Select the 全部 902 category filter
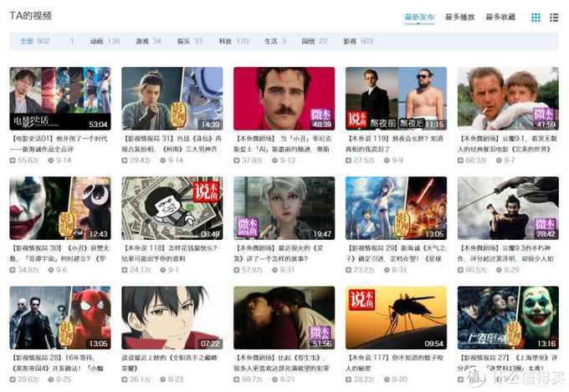Image resolution: width=569 pixels, height=392 pixels. coord(35,41)
